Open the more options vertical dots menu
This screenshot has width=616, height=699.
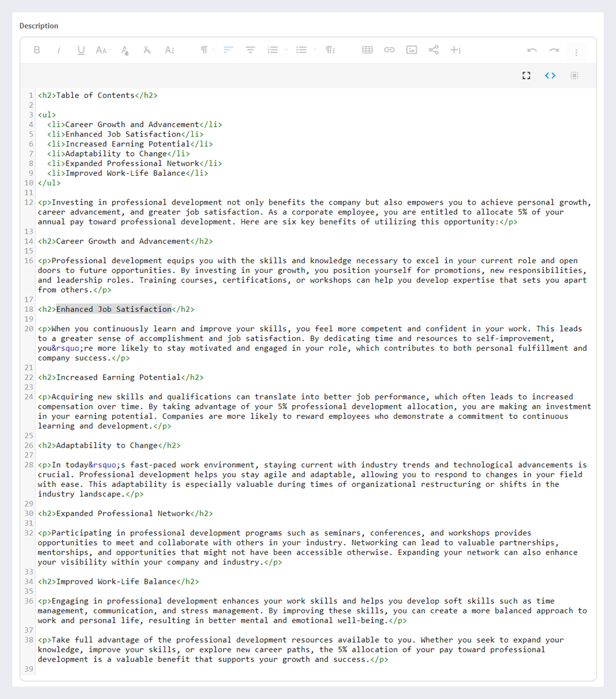pos(577,52)
